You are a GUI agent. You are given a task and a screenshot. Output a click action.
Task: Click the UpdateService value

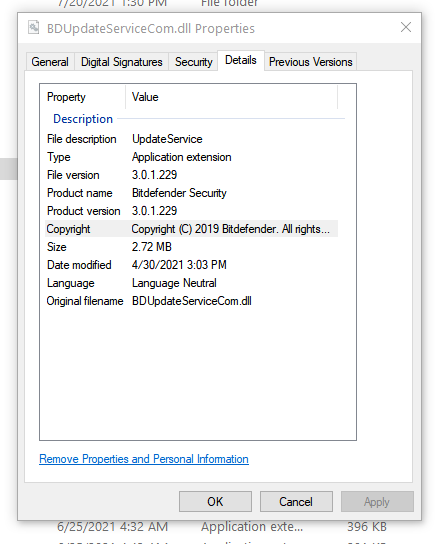pyautogui.click(x=167, y=139)
